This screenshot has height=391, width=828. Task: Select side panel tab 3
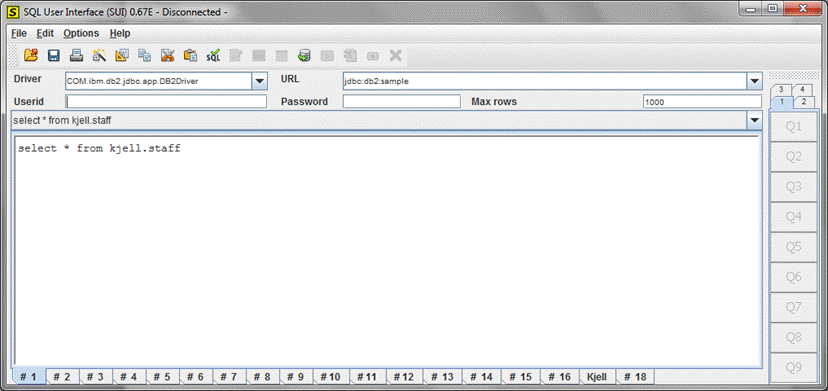tap(781, 89)
